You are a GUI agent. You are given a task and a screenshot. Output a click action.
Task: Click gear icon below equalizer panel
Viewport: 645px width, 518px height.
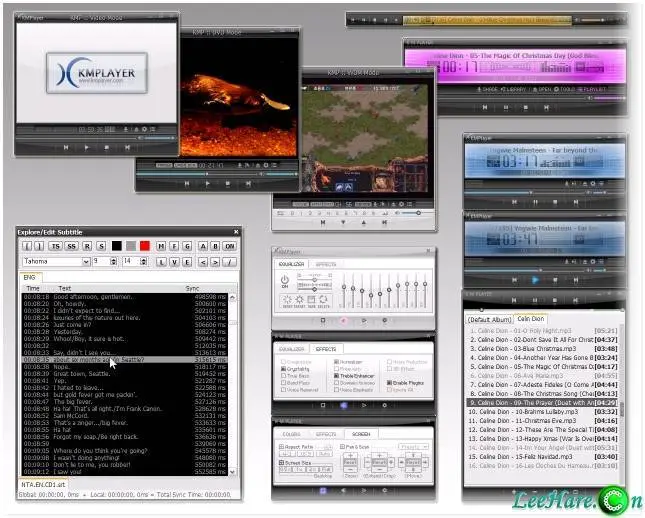tap(384, 321)
